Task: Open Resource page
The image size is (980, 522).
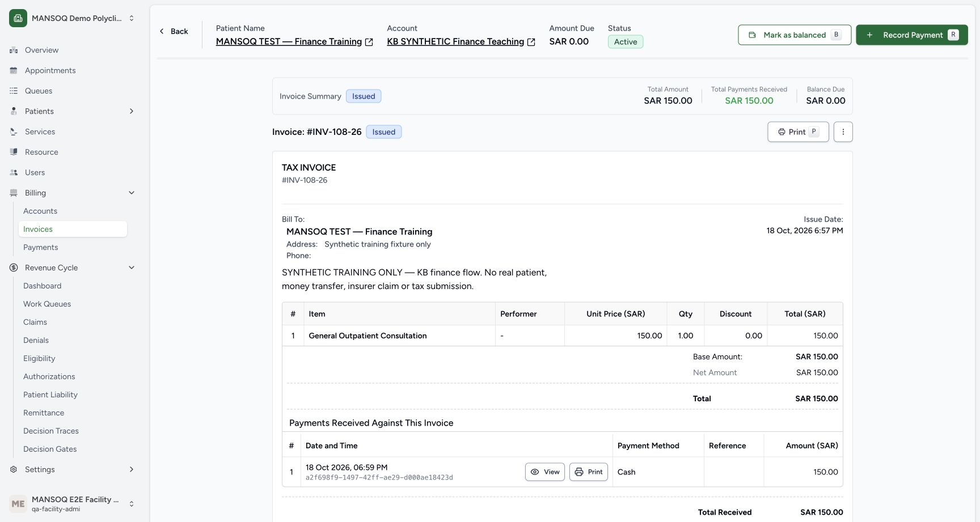Action: coord(41,152)
